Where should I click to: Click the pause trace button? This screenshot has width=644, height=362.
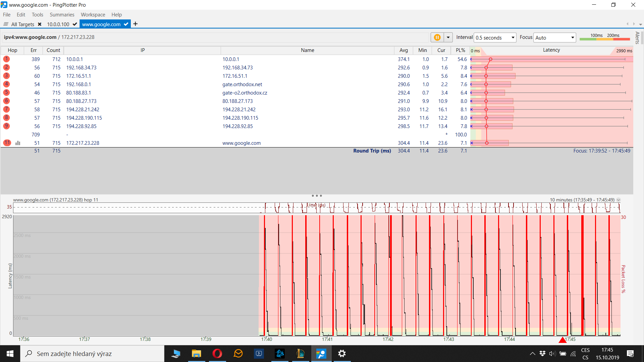coord(437,37)
